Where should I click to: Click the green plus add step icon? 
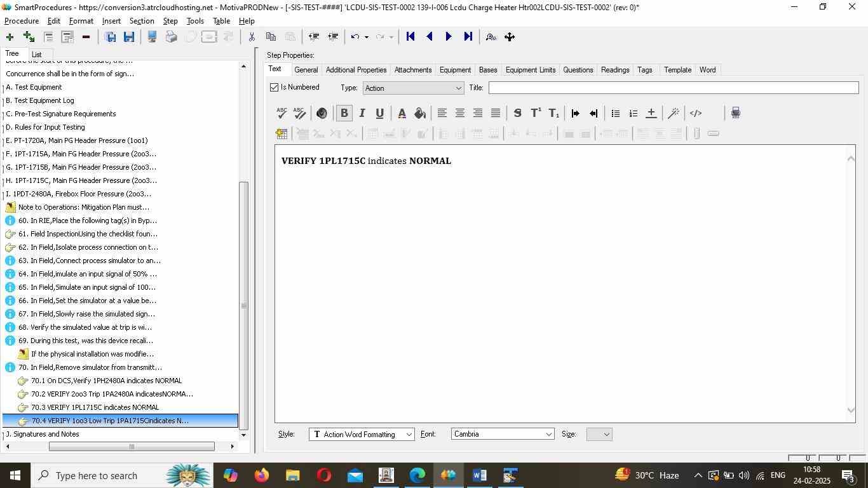coord(10,37)
